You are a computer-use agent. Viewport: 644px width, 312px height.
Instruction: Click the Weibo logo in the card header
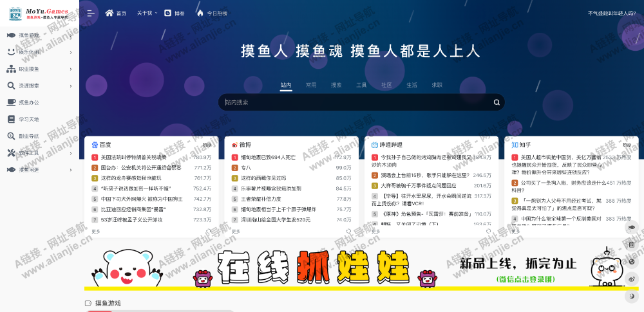[x=235, y=145]
